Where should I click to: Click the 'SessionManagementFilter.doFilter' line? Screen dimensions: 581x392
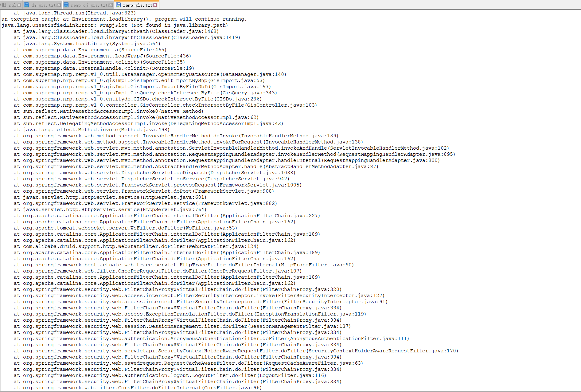(182, 326)
